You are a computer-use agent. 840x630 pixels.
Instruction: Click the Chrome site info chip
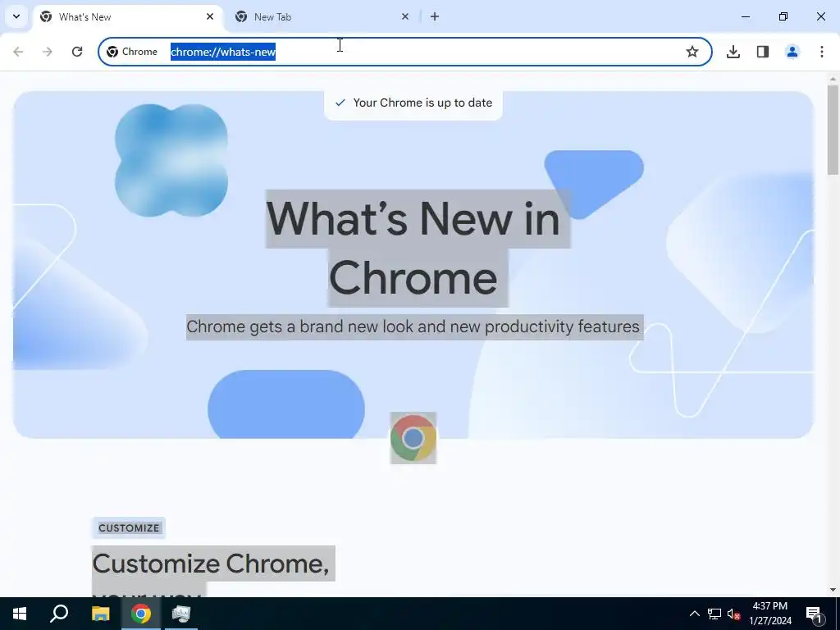click(132, 52)
